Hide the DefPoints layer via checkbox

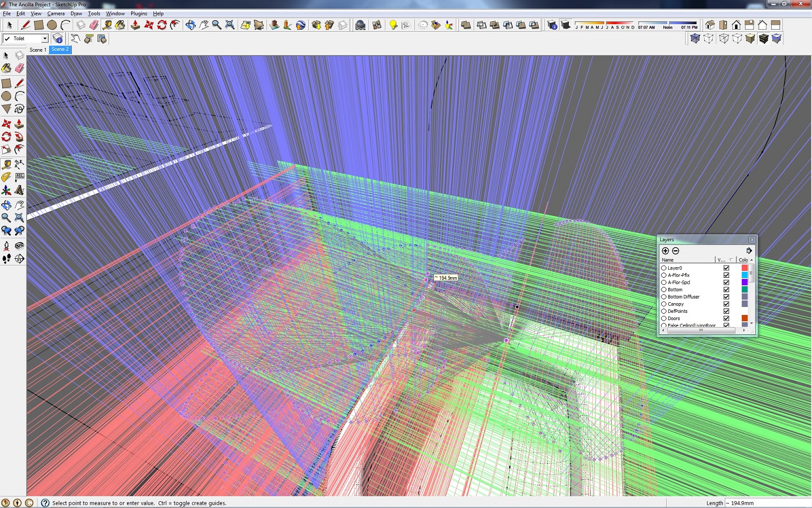pos(726,311)
